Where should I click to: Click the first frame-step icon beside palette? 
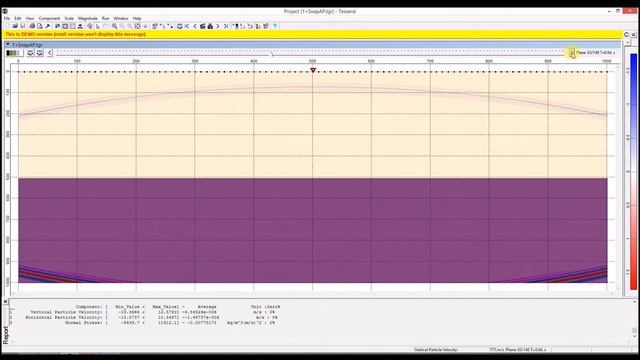[x=30, y=53]
